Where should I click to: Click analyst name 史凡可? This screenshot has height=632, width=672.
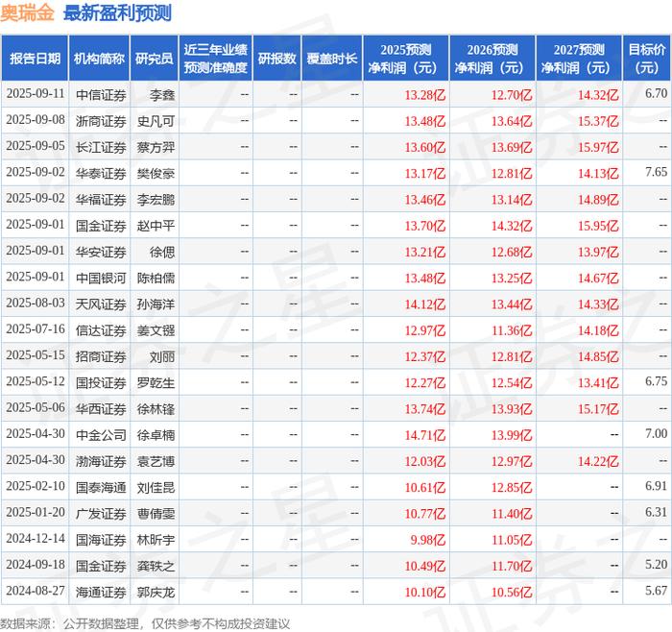click(156, 121)
